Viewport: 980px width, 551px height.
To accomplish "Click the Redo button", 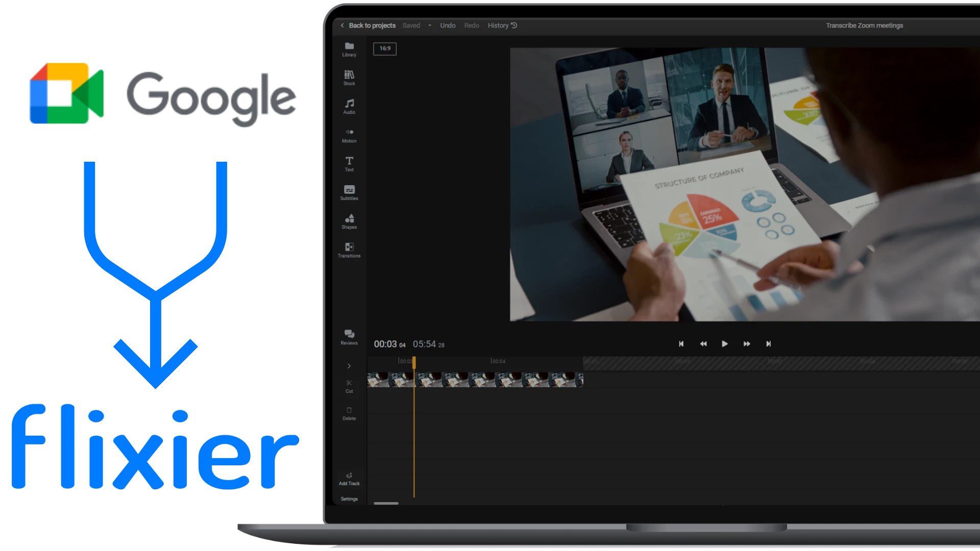I will pyautogui.click(x=472, y=26).
